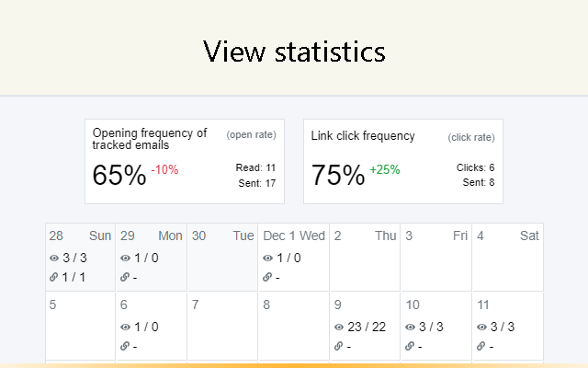Click the -10% change indicator
The image size is (588, 368).
(165, 170)
